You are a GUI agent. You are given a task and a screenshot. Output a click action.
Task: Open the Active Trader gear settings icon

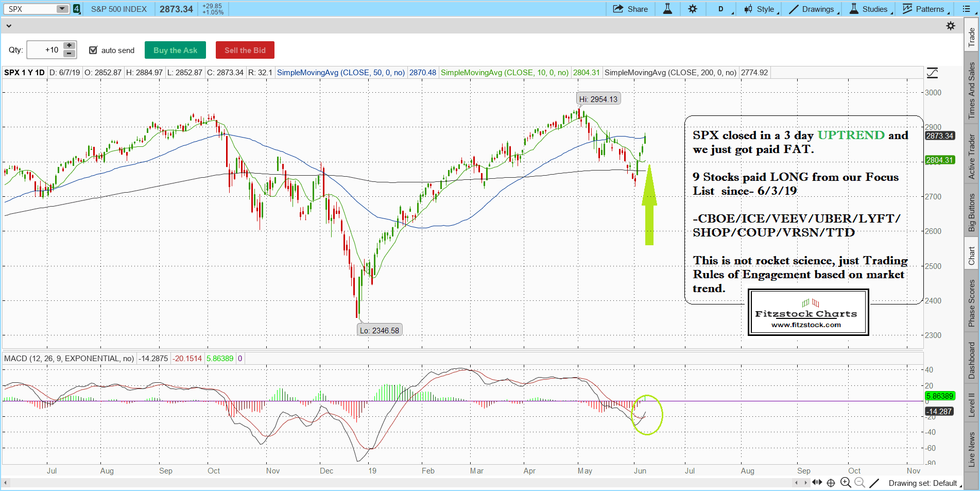[x=951, y=26]
